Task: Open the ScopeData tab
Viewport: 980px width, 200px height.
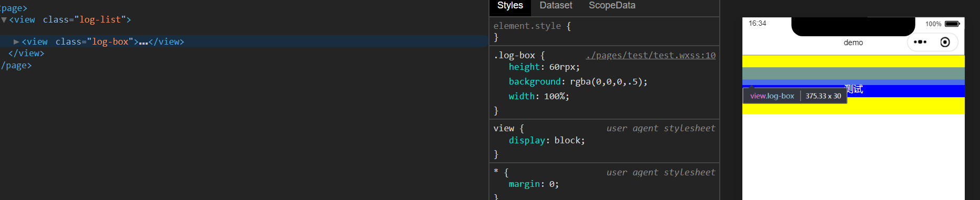Action: 612,6
